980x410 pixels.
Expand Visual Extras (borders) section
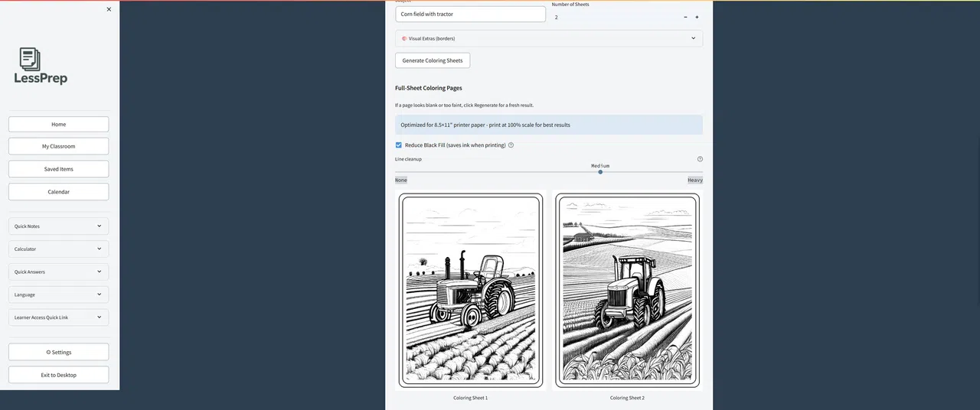coord(549,38)
